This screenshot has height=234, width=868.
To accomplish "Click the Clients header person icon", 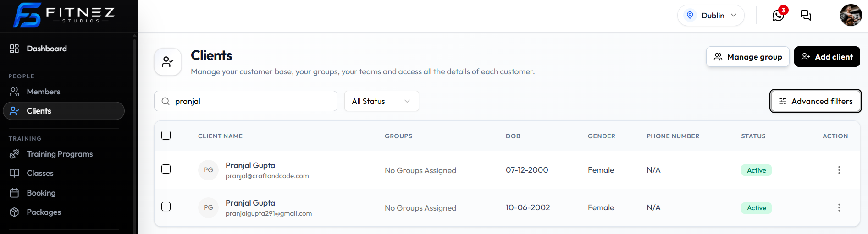I will [168, 61].
